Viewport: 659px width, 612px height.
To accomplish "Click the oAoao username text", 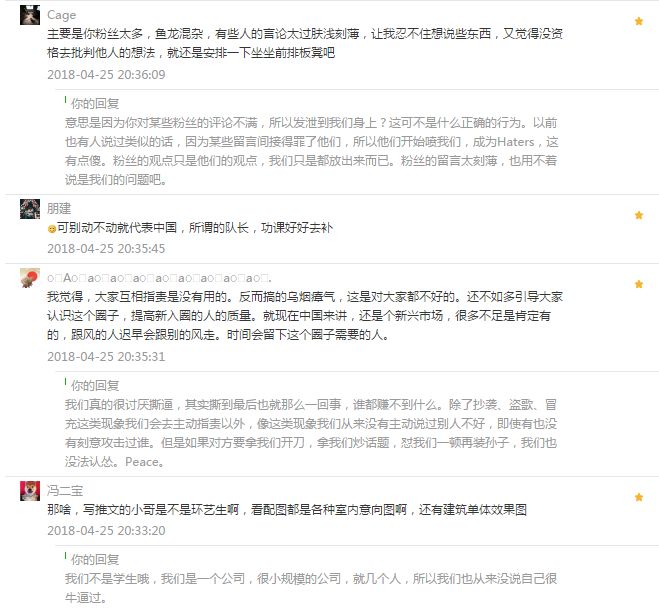I will click(159, 278).
